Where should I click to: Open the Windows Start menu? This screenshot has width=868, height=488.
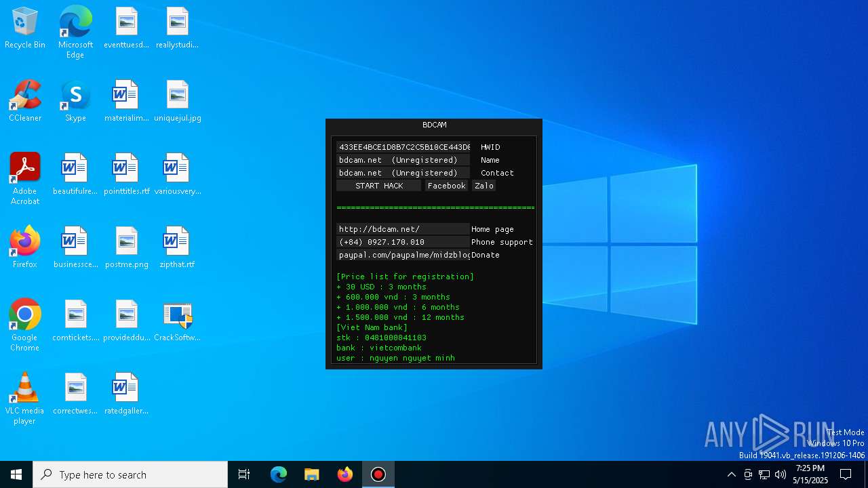point(16,474)
